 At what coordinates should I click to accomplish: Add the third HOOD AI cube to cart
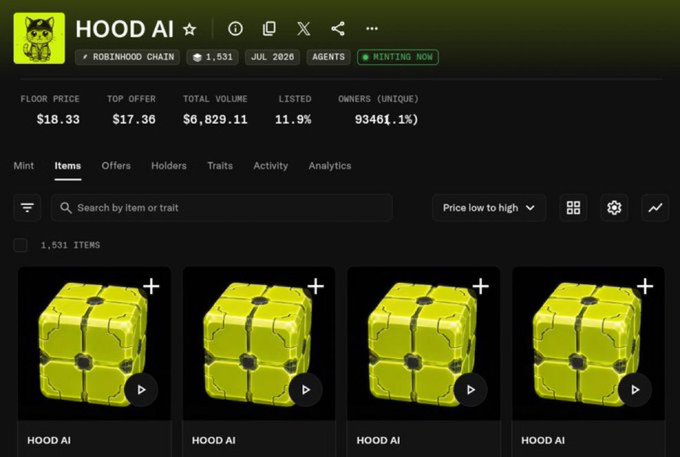(481, 286)
